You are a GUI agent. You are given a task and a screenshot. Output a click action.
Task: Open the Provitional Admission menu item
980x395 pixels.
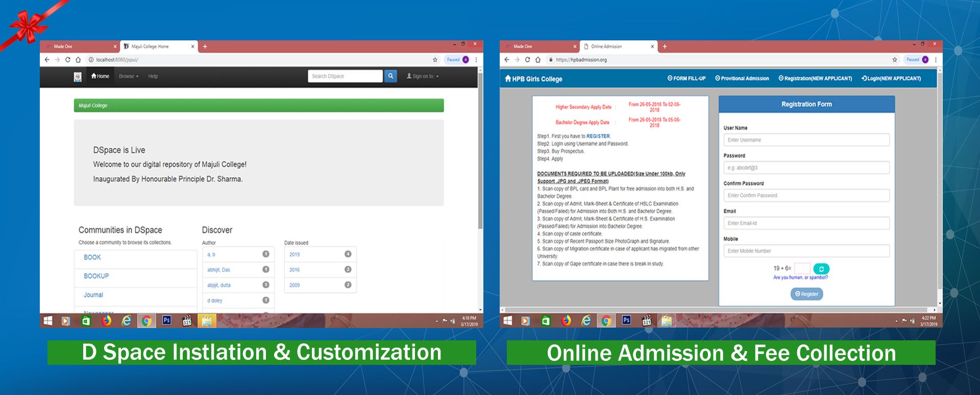tap(742, 79)
